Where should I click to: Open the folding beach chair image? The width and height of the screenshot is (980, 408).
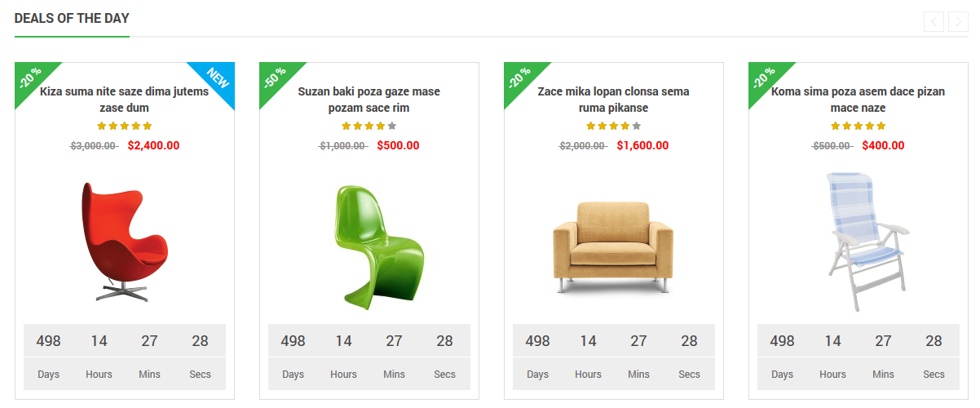point(859,242)
